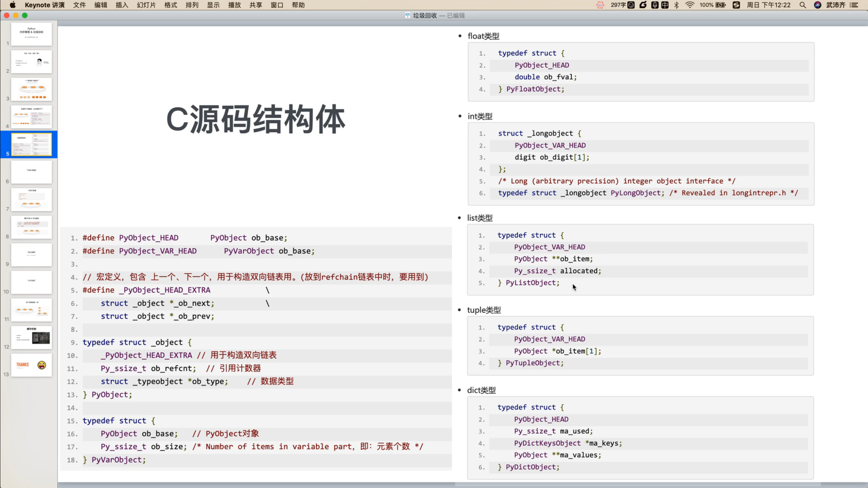The height and width of the screenshot is (488, 868).
Task: Click the date and time 周日 下午12:22
Action: coord(769,5)
